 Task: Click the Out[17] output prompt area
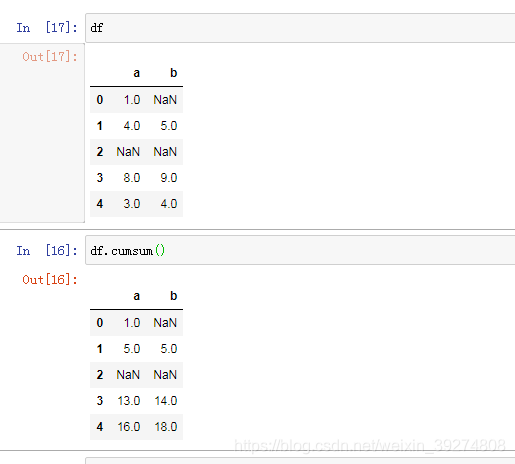pos(42,133)
